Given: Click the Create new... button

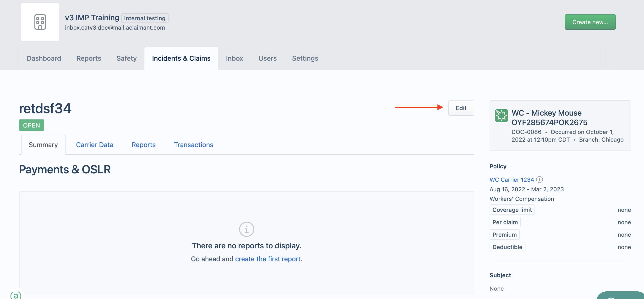Looking at the screenshot, I should pos(590,22).
